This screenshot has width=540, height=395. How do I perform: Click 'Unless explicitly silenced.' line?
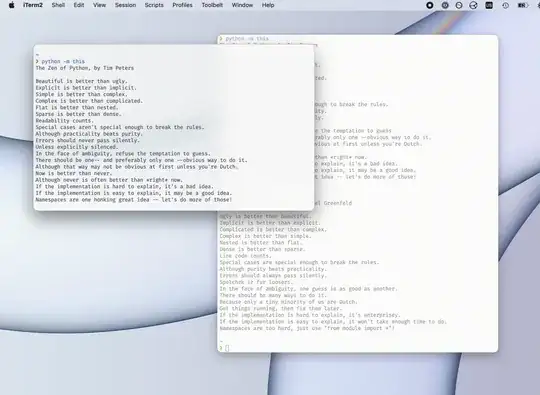77,147
